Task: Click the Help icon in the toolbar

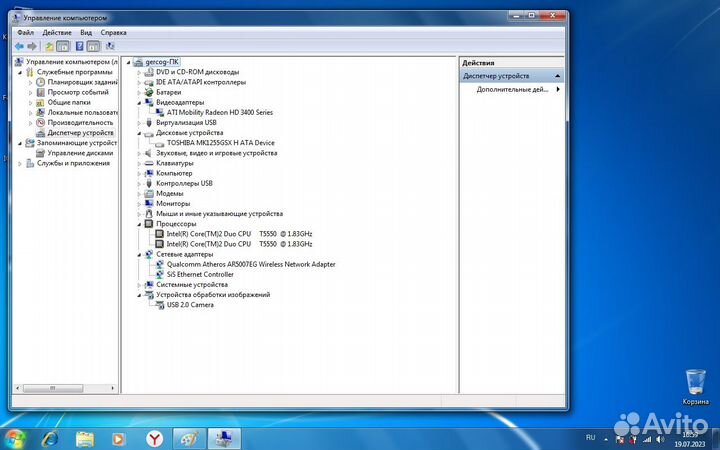Action: coord(79,46)
